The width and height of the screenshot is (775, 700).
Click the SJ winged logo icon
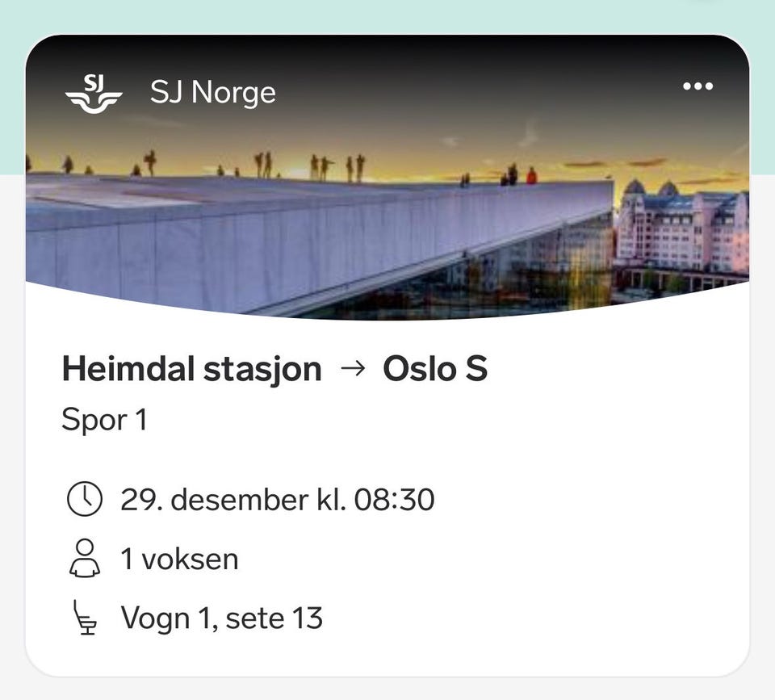coord(93,93)
